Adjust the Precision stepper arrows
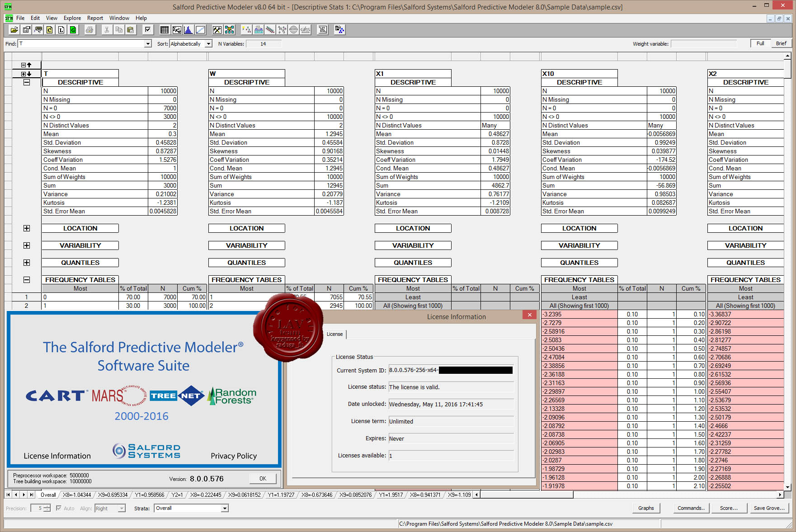This screenshot has width=796, height=532. (x=47, y=508)
